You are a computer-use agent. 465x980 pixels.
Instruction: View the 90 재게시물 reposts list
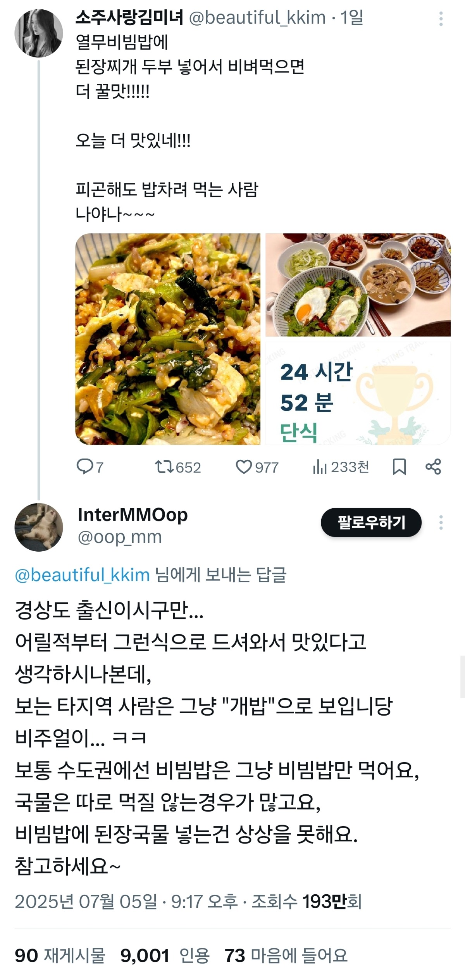click(60, 955)
